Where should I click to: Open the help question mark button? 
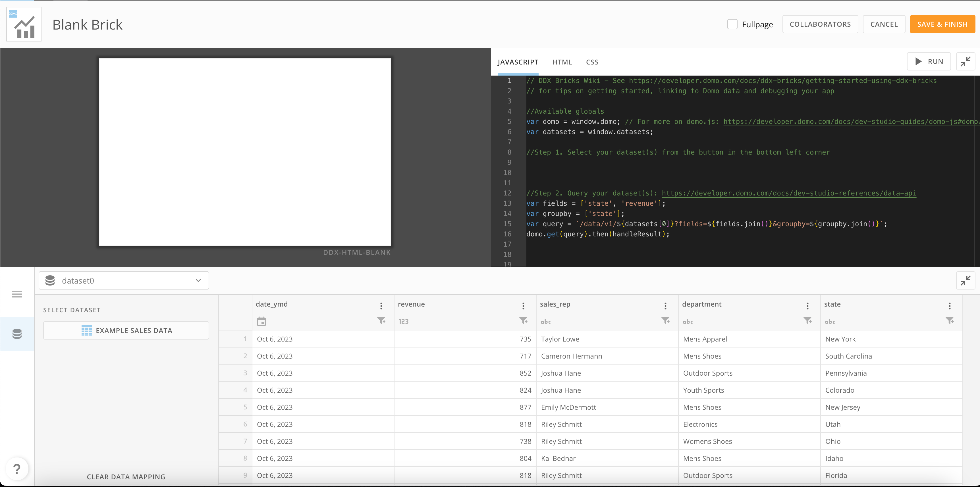click(x=17, y=469)
